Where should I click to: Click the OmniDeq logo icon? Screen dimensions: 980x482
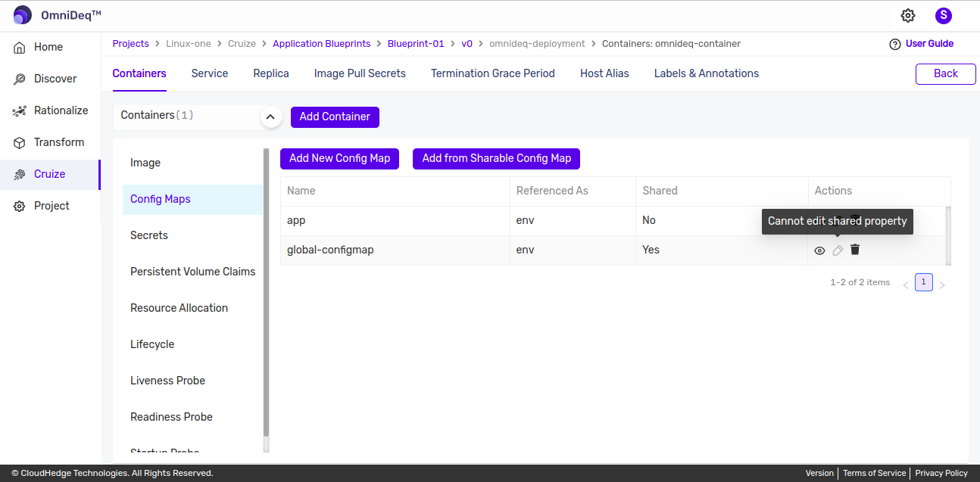[23, 15]
